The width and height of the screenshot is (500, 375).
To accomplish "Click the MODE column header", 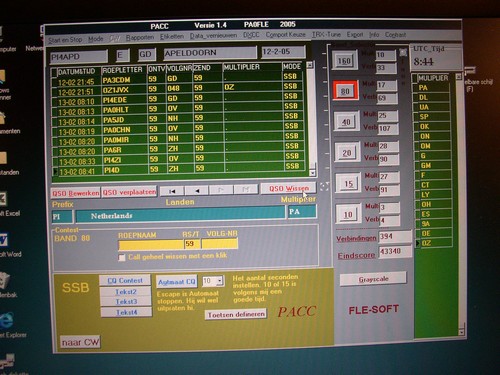I will pos(292,66).
